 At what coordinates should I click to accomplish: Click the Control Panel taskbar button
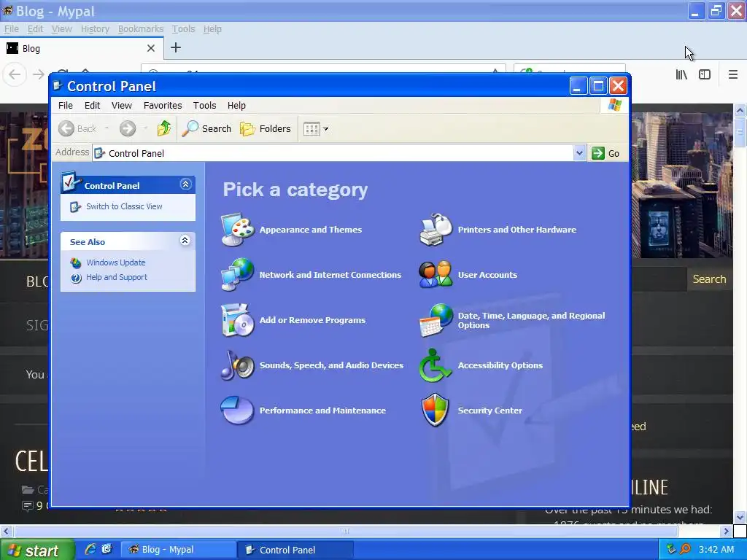coord(296,550)
